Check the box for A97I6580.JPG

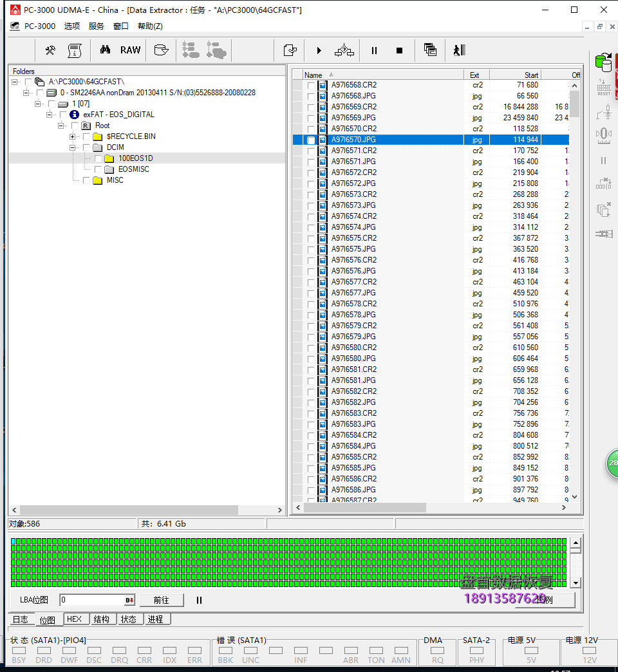pyautogui.click(x=311, y=359)
